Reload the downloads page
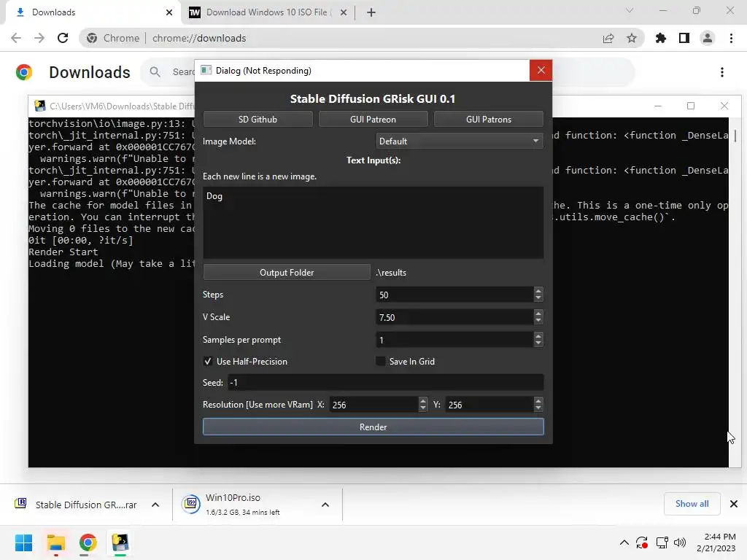747x560 pixels. (x=63, y=38)
